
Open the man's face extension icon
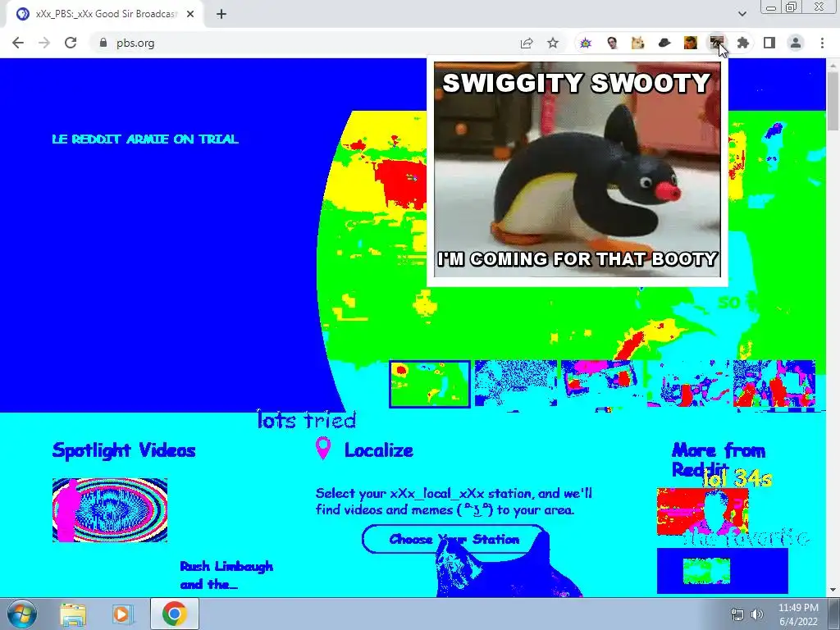point(612,43)
